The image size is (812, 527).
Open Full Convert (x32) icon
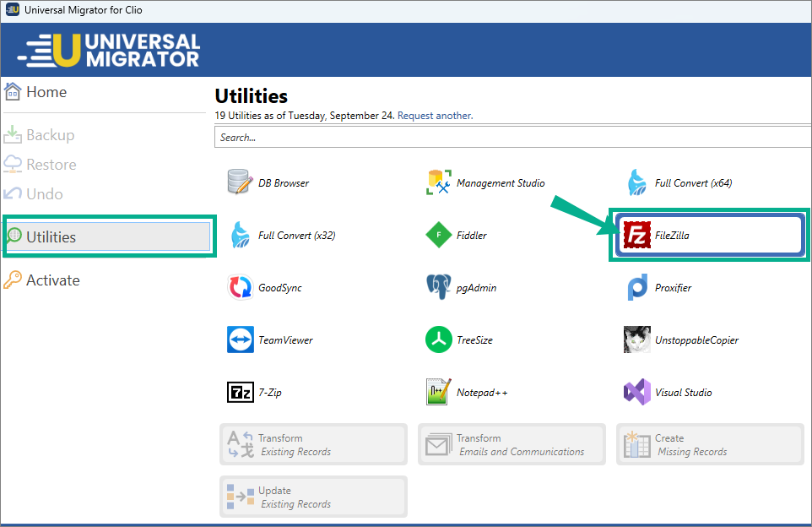pos(241,235)
